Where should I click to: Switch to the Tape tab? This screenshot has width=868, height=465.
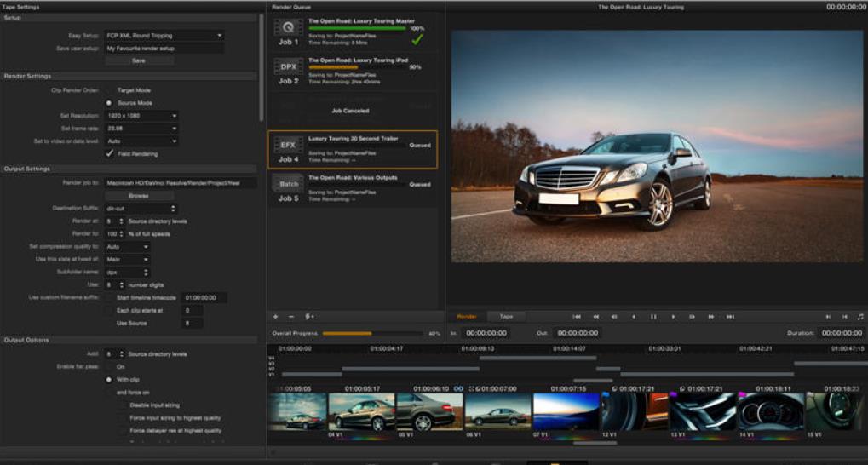pyautogui.click(x=506, y=316)
